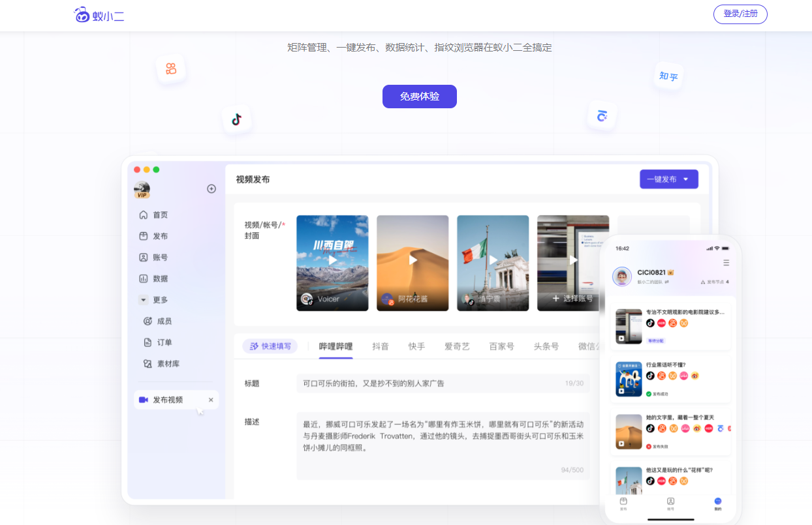This screenshot has height=525, width=812.
Task: Select the 哔哩哔哩 platform tab
Action: point(336,346)
